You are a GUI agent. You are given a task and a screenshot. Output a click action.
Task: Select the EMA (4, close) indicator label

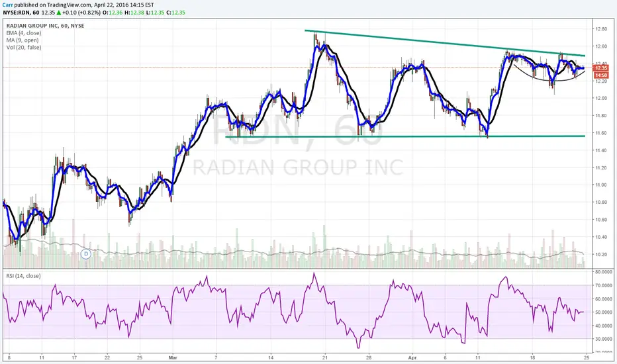coord(24,33)
